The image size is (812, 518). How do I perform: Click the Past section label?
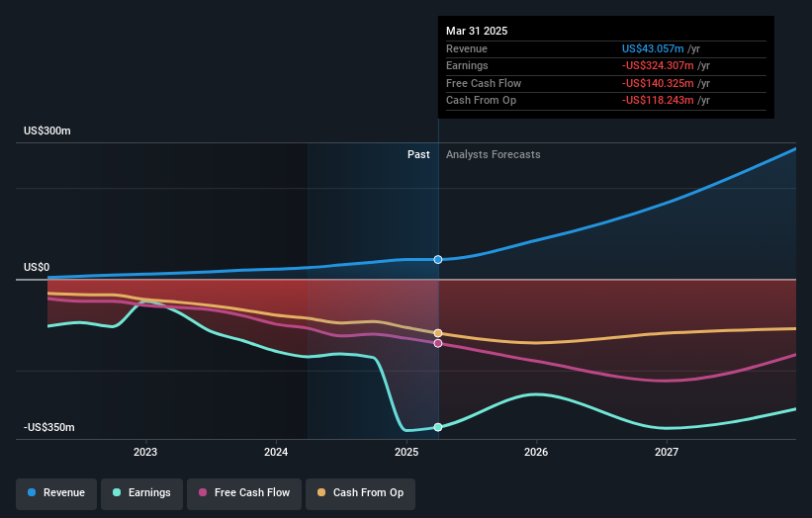pyautogui.click(x=418, y=154)
